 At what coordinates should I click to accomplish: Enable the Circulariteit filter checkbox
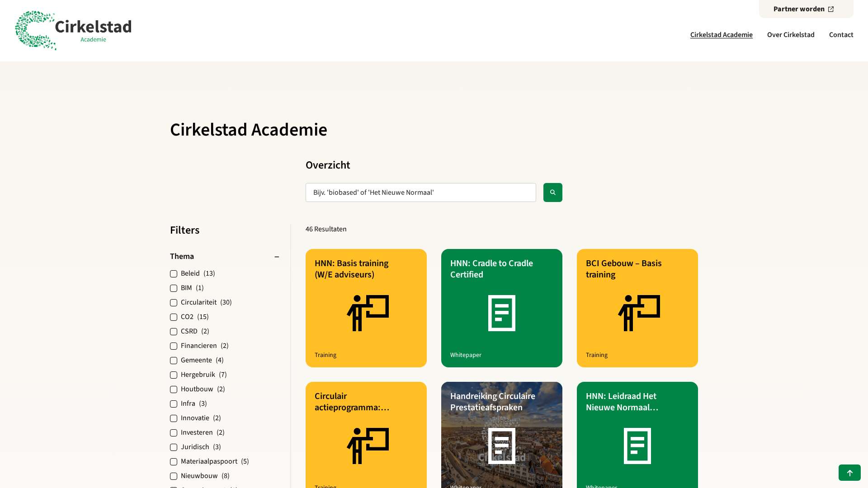coord(174,303)
